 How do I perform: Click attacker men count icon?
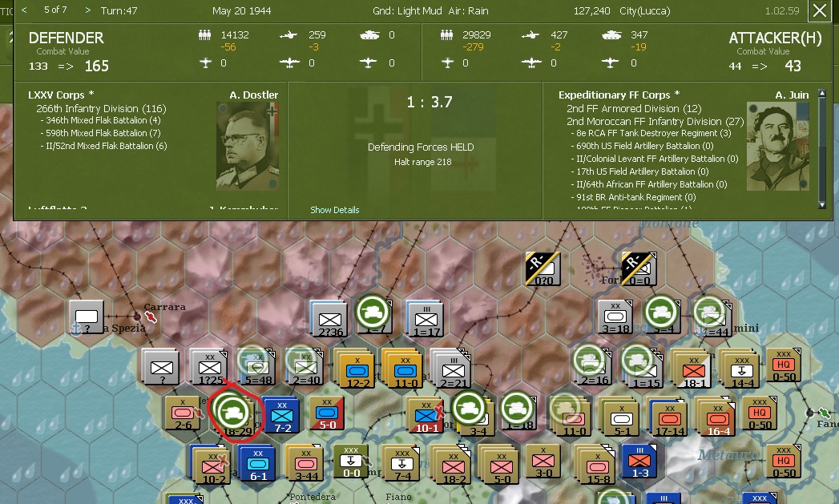coord(447,35)
